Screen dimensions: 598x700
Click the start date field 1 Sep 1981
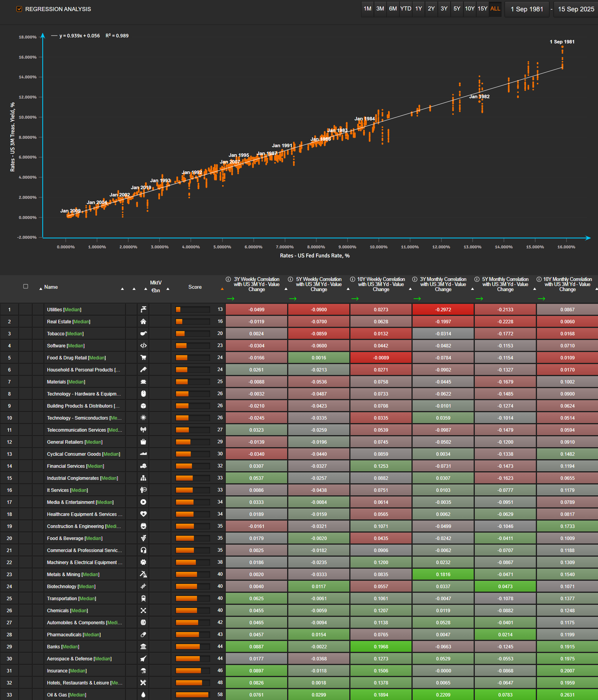(527, 9)
